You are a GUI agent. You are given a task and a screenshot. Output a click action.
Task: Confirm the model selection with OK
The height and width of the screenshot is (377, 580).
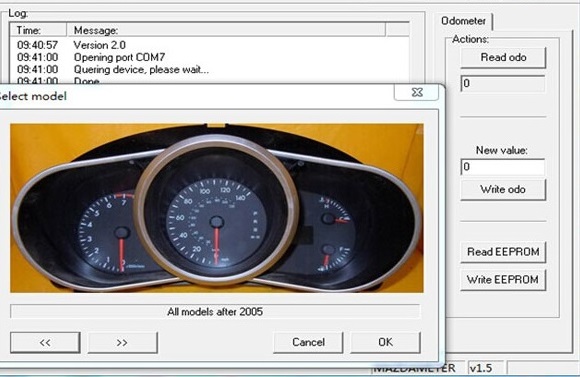[385, 343]
